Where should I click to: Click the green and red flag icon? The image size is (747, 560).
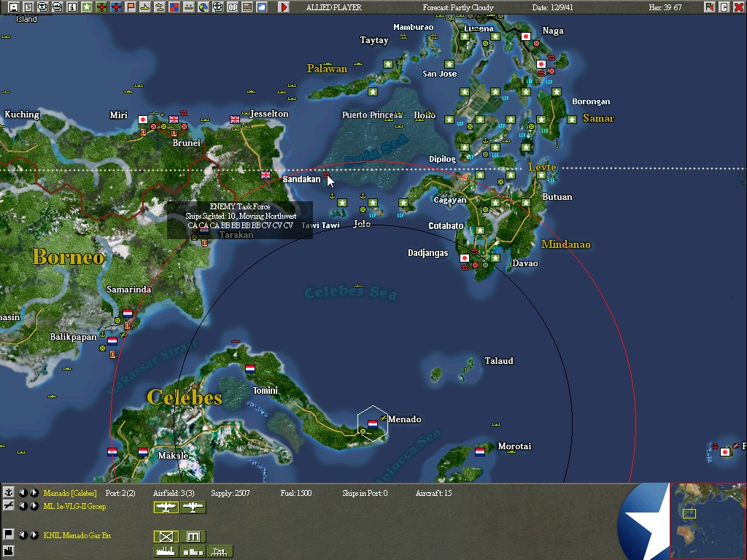click(x=709, y=7)
